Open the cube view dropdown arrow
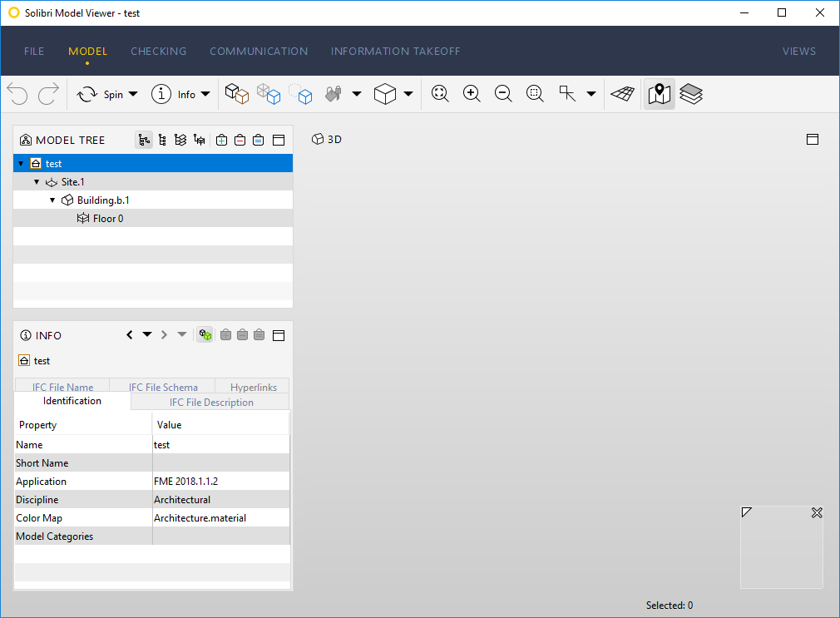 point(408,94)
